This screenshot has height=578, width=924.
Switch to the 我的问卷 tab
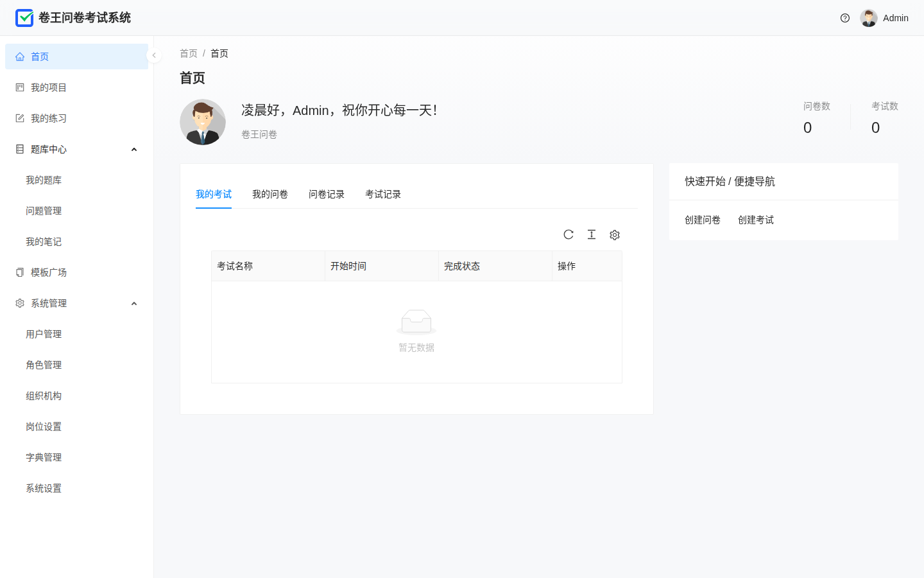coord(270,194)
